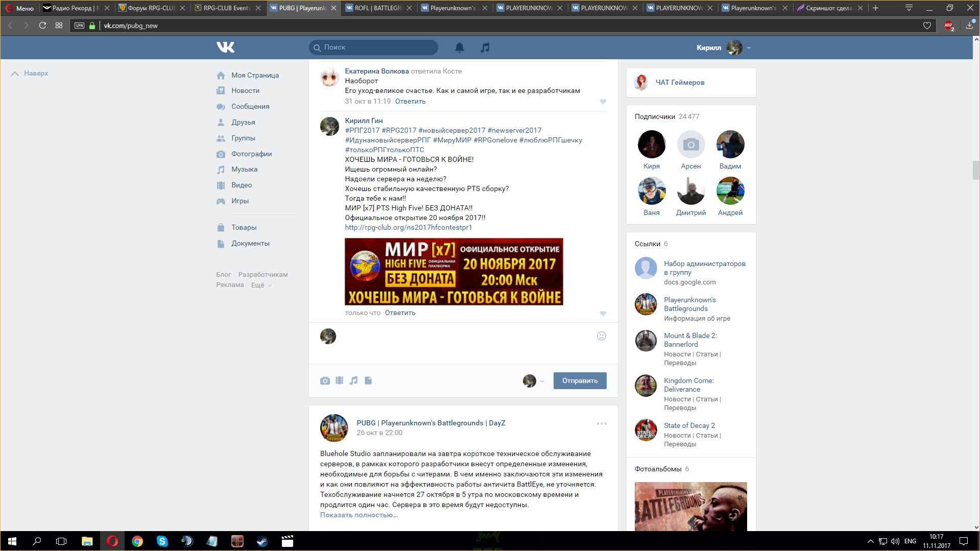Click Ответить under Кирилл Гин's comment
This screenshot has height=551, width=980.
coord(400,313)
